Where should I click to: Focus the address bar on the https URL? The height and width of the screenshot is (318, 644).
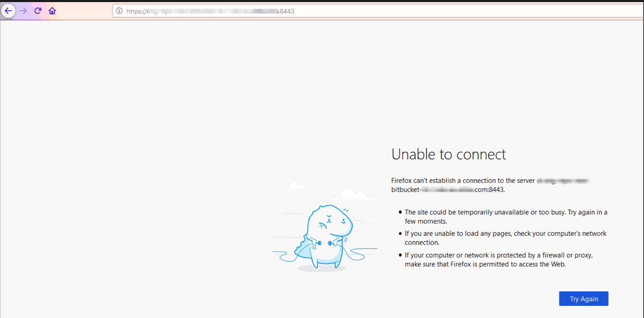click(208, 11)
